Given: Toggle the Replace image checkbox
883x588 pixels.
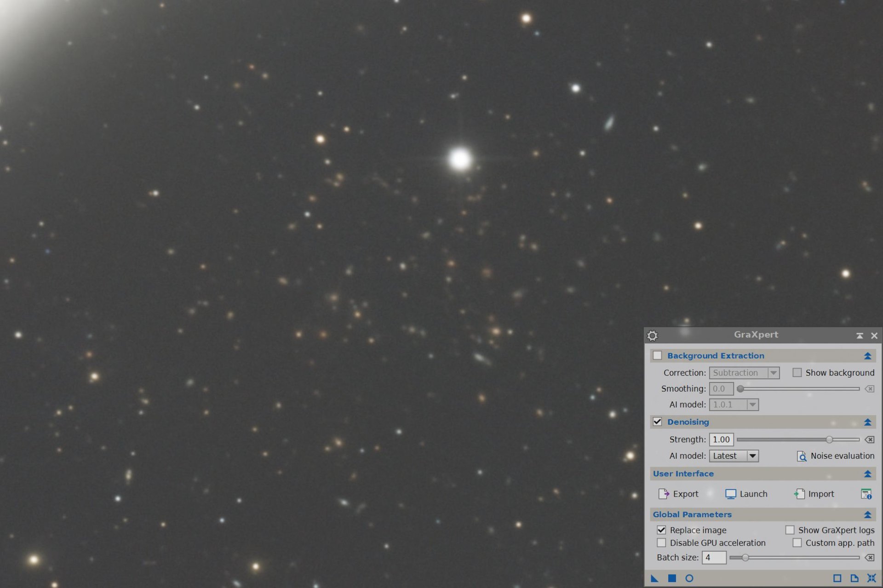Looking at the screenshot, I should tap(661, 530).
